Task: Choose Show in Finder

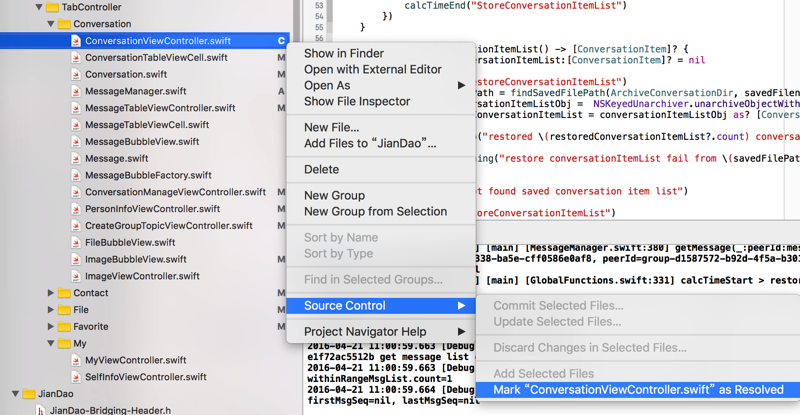Action: (x=343, y=54)
